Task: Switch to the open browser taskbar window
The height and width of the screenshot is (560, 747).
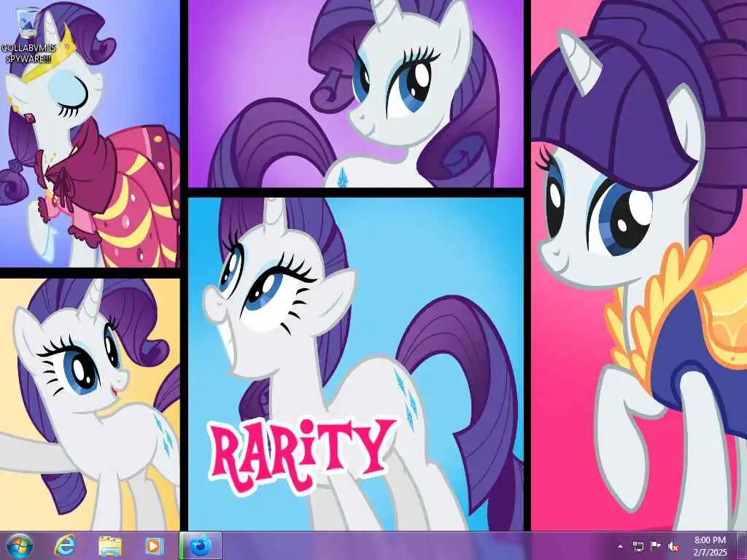Action: [x=201, y=545]
